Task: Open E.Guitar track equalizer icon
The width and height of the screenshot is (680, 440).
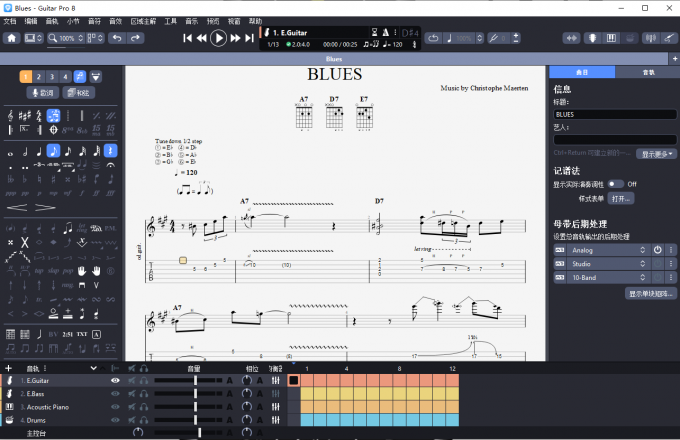Action: coord(275,381)
